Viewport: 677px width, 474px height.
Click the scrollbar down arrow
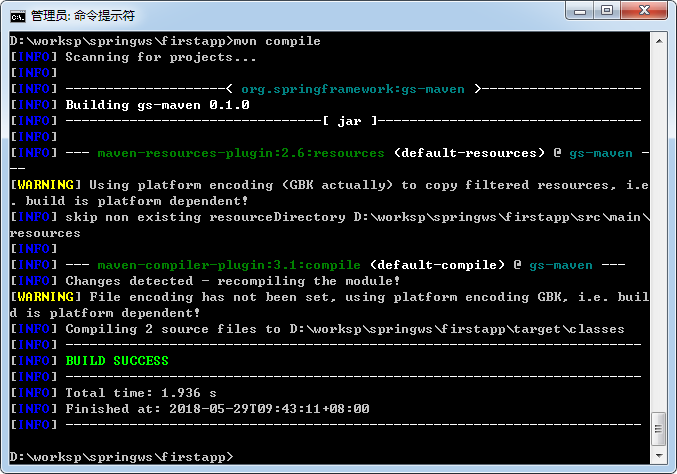coord(659,455)
